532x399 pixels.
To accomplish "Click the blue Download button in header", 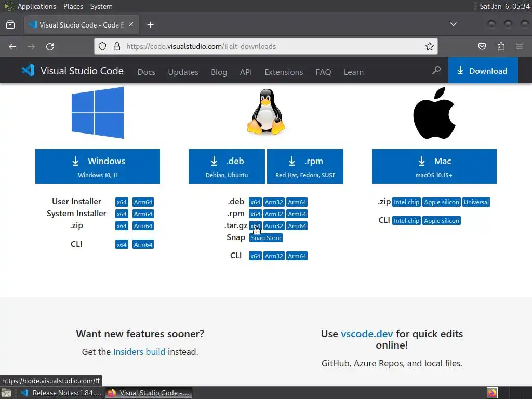I will [x=483, y=70].
